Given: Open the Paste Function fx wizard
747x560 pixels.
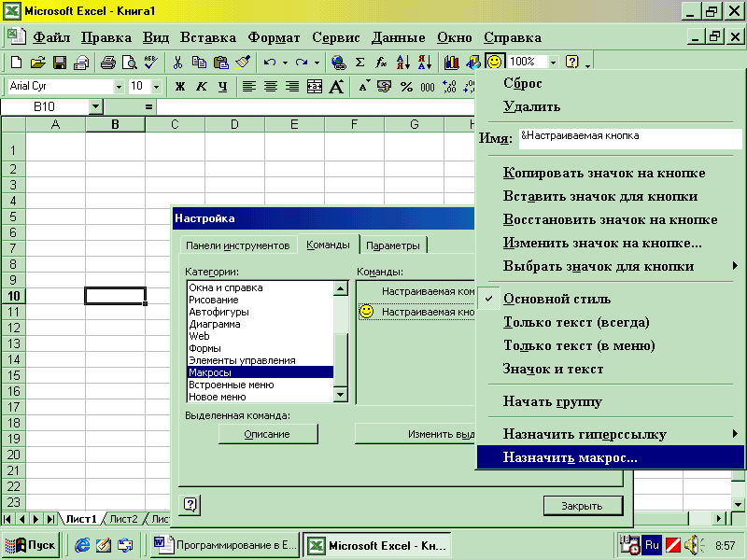Looking at the screenshot, I should [381, 62].
